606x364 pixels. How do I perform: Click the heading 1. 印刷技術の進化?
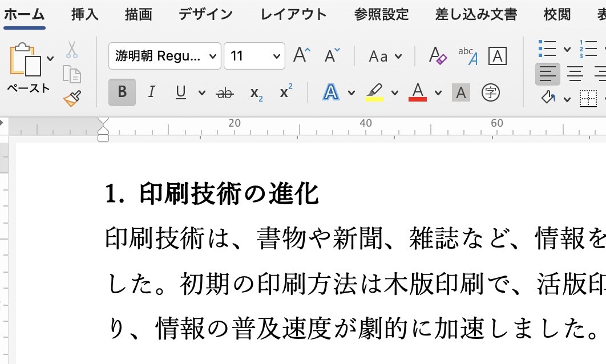[x=212, y=193]
